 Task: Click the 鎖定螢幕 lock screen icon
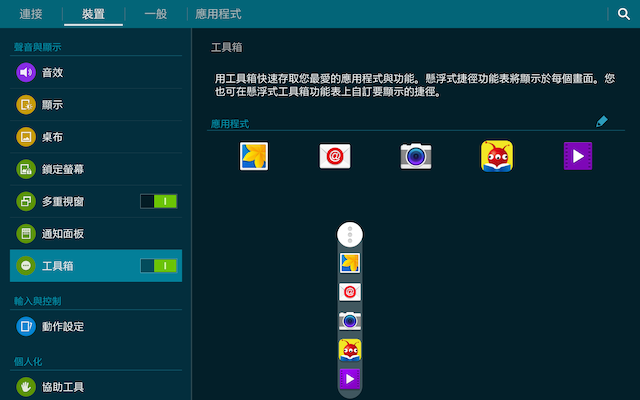[26, 169]
